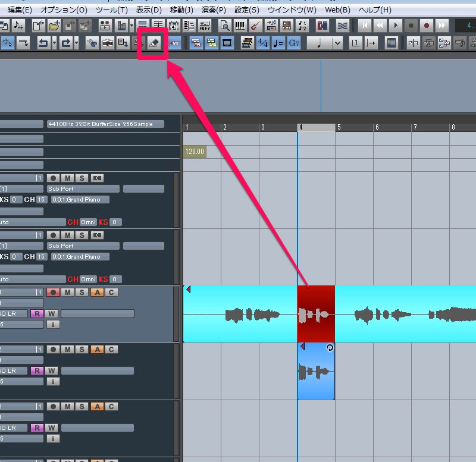
Task: Click the undo arrow button
Action: point(43,43)
